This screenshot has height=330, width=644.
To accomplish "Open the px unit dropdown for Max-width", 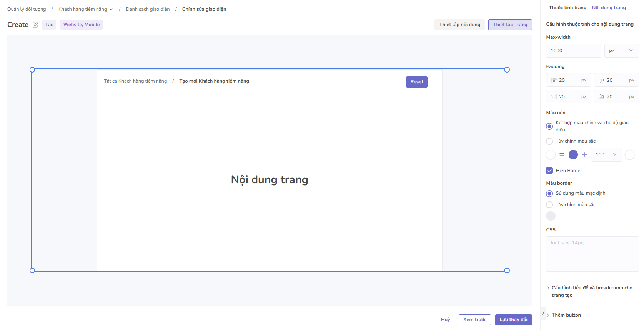I will coord(621,51).
